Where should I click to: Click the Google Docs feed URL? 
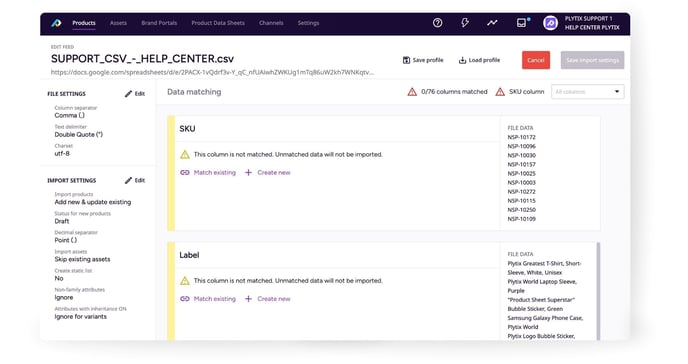pos(212,72)
